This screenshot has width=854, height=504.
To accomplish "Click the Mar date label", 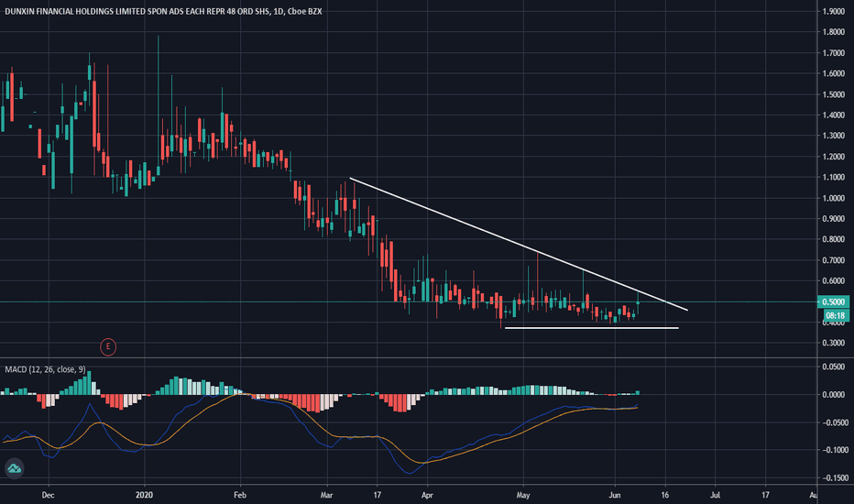I will (x=327, y=495).
